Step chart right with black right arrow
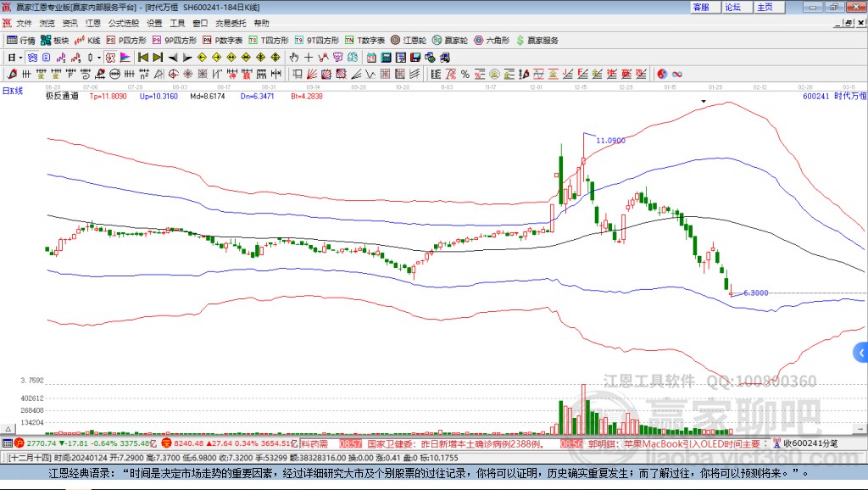Viewport: 868px width, 490px height. coord(187,58)
